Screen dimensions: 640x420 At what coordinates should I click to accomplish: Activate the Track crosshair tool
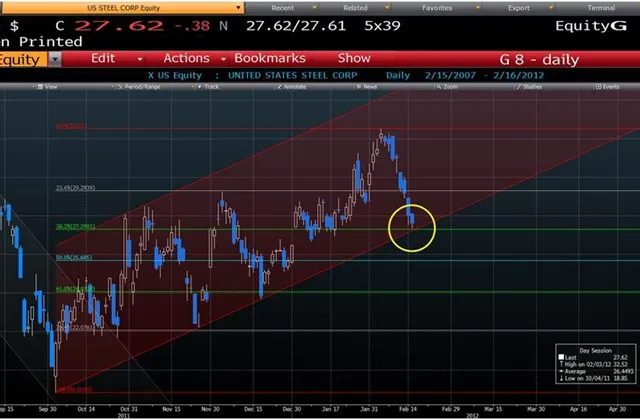tap(200, 87)
